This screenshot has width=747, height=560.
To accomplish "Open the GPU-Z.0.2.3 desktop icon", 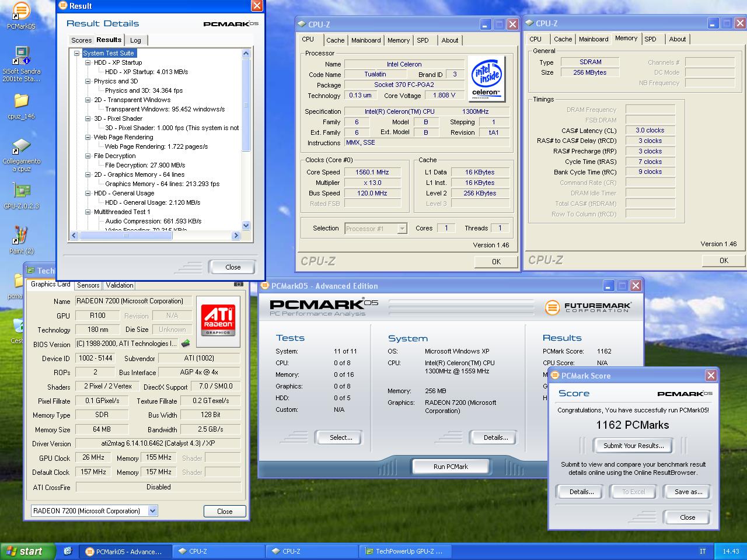I will [21, 191].
